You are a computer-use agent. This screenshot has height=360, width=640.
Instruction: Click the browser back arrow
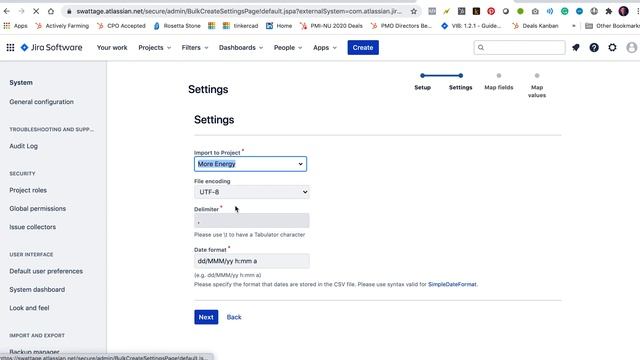[7, 11]
